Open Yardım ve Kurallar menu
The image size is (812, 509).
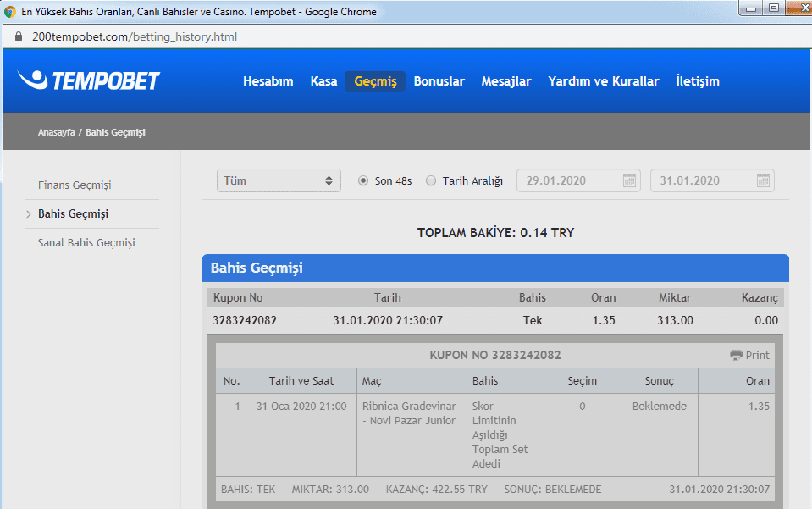pyautogui.click(x=604, y=81)
